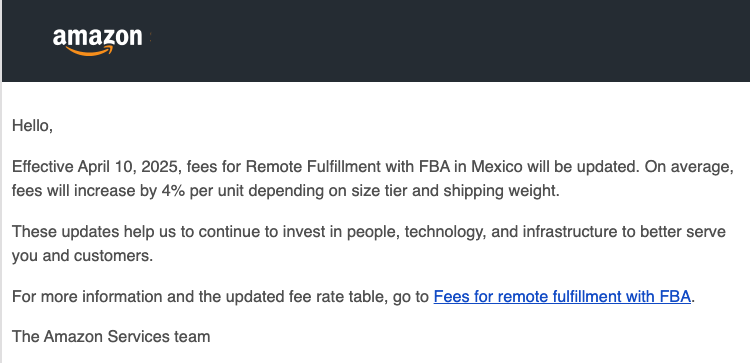Click "The Amazon Services team" signature

click(111, 337)
